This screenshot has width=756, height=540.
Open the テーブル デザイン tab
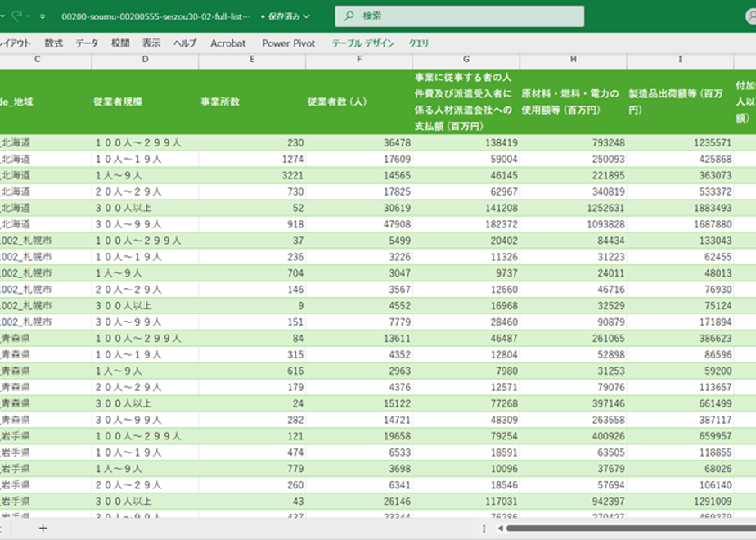point(362,43)
